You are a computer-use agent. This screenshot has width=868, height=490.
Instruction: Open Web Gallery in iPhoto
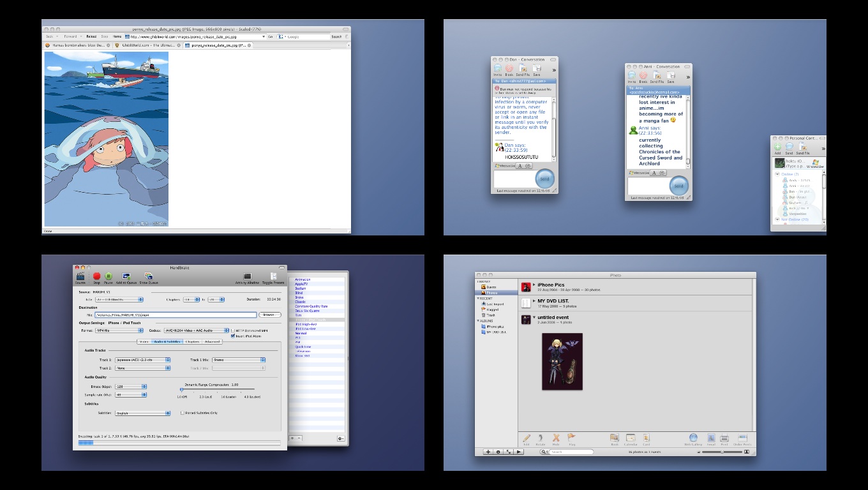click(693, 439)
